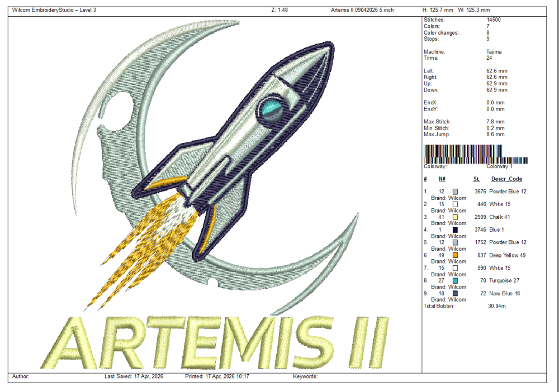Click the Powder Blue swatch with 3676 stitches
Viewport: 559px width, 392px height.
455,192
